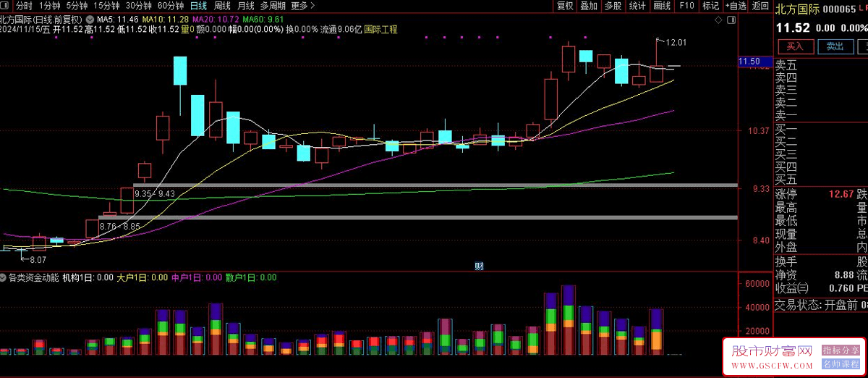Image resolution: width=868 pixels, height=378 pixels.
Task: Switch to the 月线 monthly chart
Action: click(246, 6)
